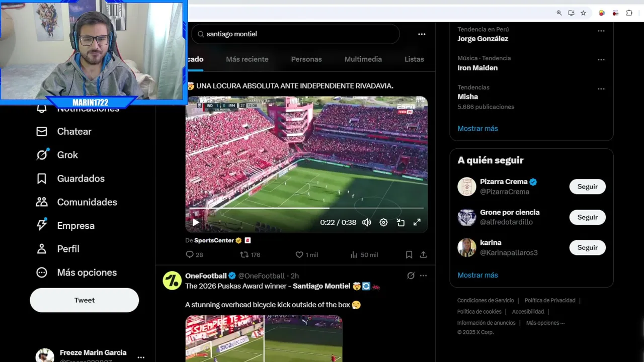The image size is (644, 362).
Task: Follow karina account
Action: coord(587,247)
